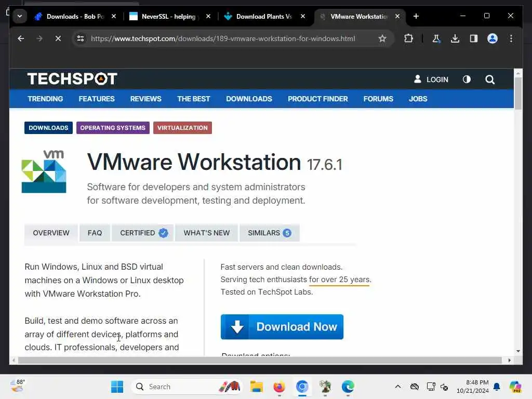The height and width of the screenshot is (399, 532).
Task: Open the network display tray icon
Action: pyautogui.click(x=431, y=387)
